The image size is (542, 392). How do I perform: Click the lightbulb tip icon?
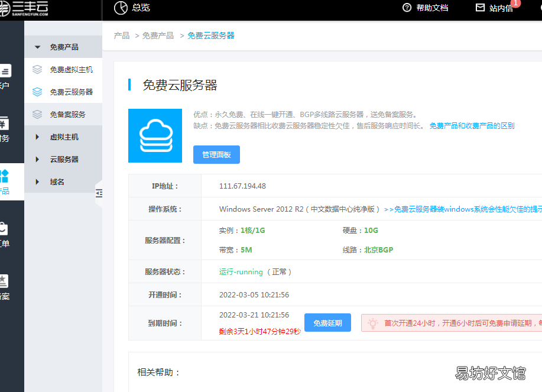(x=372, y=323)
